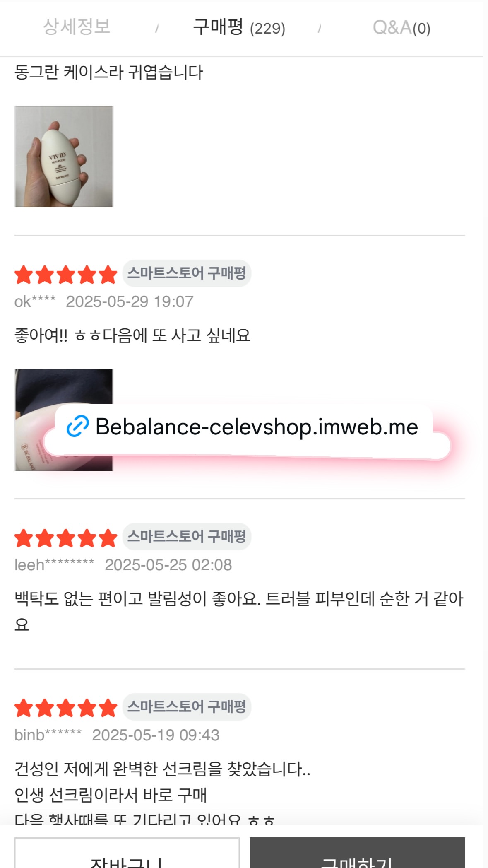Screen dimensions: 488x868
Task: Click the star rating on leeh review
Action: [66, 538]
